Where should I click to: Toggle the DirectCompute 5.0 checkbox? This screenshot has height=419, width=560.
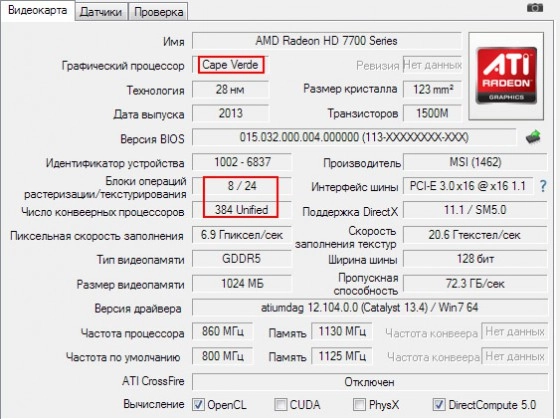[x=439, y=405]
